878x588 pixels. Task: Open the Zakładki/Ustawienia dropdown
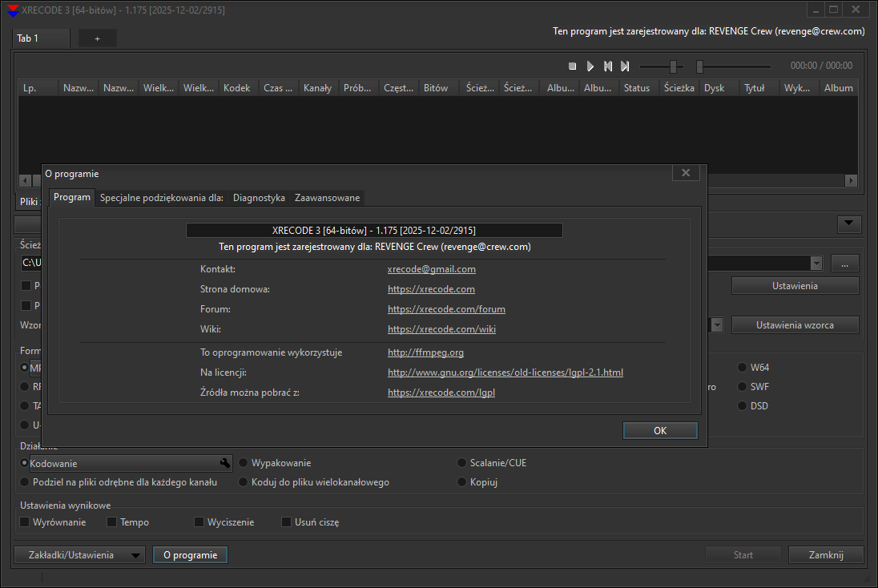click(x=79, y=555)
